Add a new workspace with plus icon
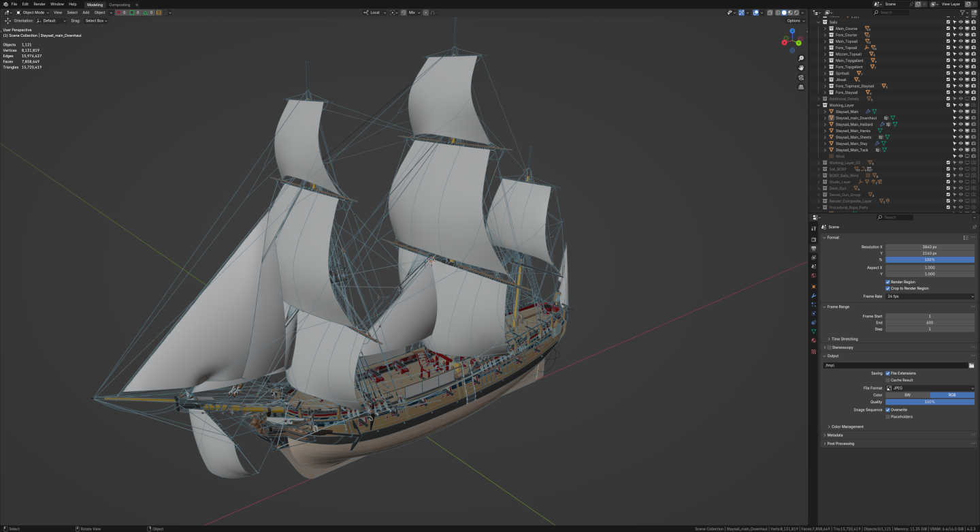The height and width of the screenshot is (532, 980). coord(136,5)
